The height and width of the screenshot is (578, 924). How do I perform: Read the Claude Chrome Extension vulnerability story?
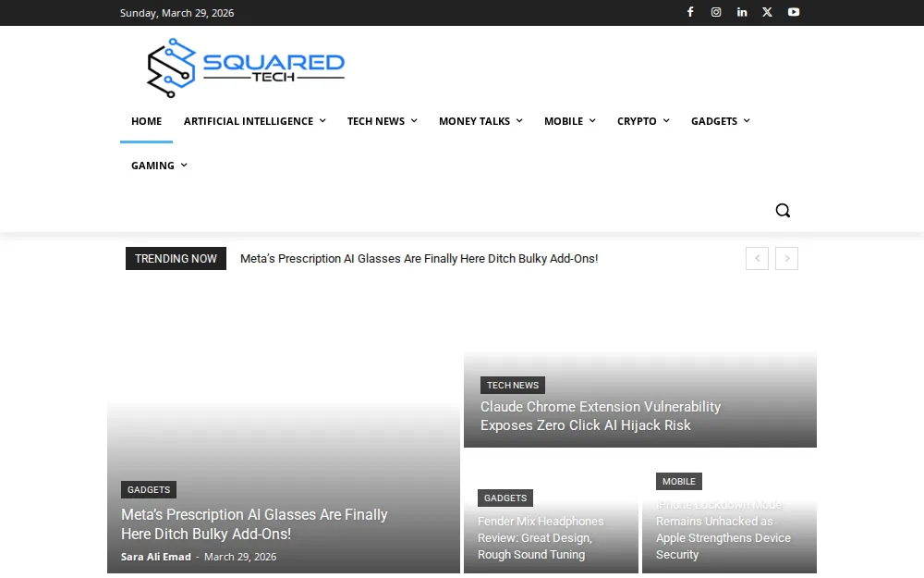coord(601,416)
